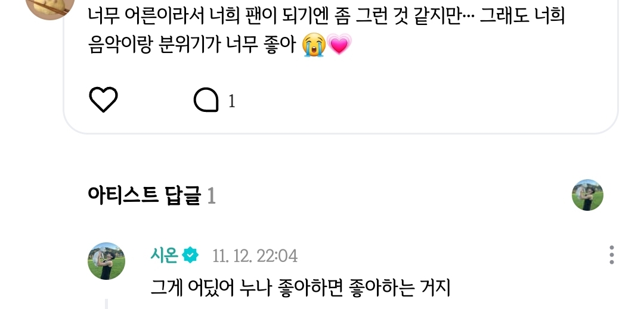Click the post line starting 너무 어른이라서
644x309 pixels.
327,17
